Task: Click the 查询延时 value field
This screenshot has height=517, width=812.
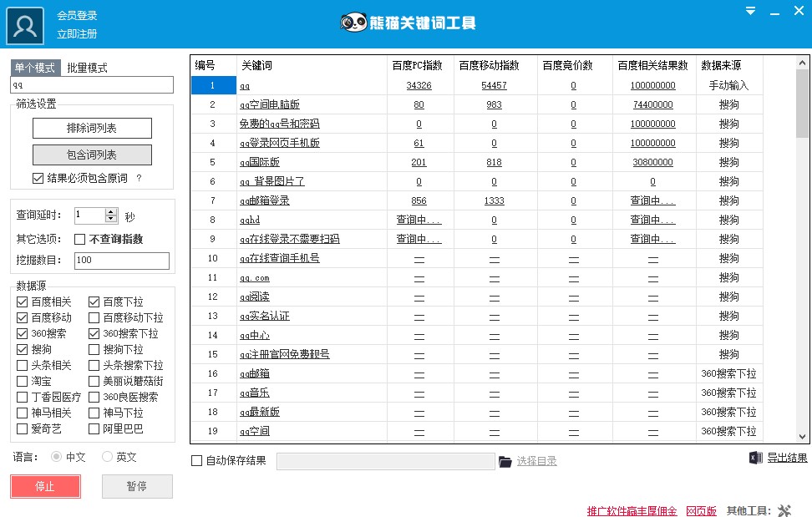Action: (89, 215)
